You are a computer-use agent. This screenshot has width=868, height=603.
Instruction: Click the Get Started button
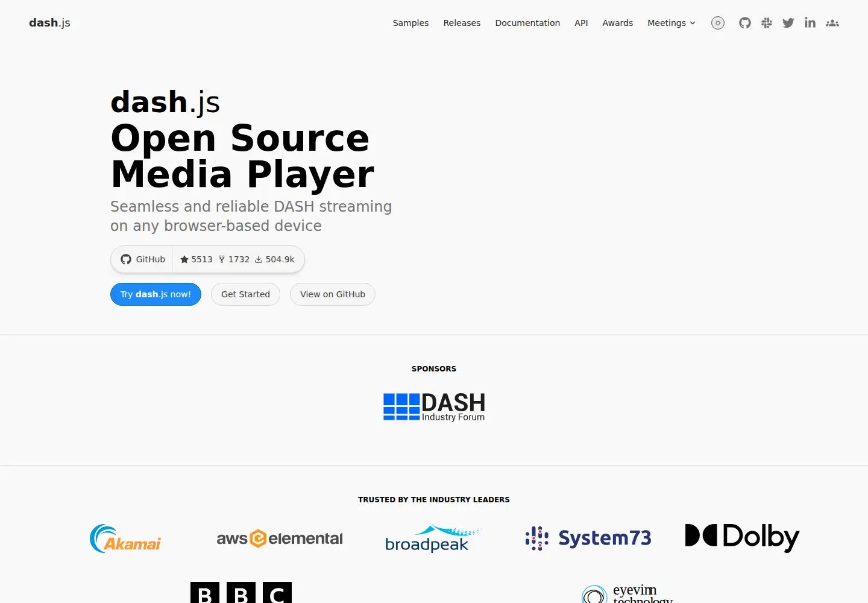(x=245, y=294)
